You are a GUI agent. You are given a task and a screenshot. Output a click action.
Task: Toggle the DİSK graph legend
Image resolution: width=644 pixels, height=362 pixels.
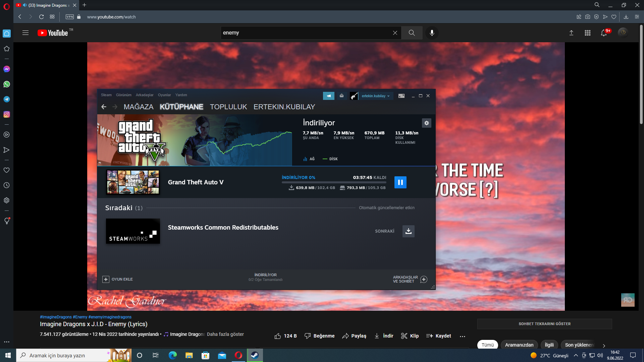click(330, 159)
